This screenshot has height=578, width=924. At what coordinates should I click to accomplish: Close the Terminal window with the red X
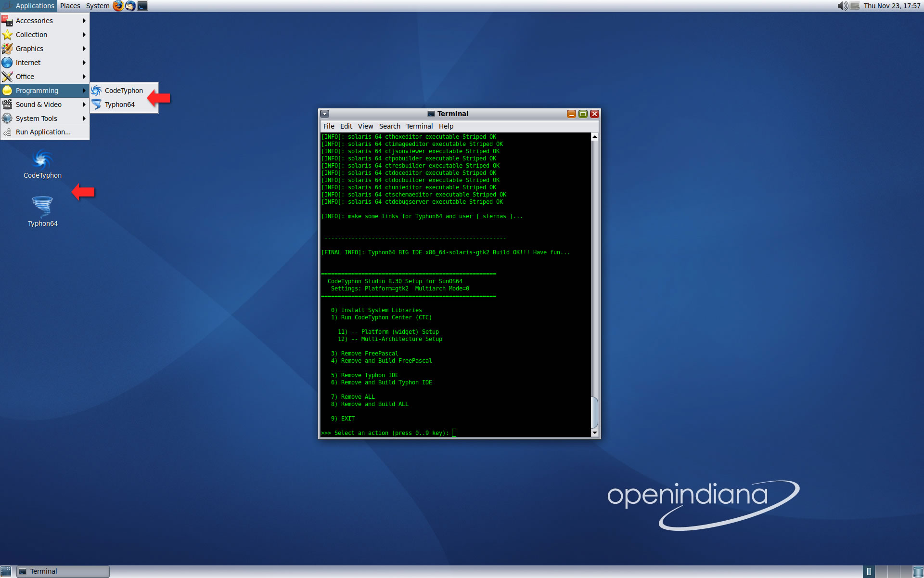594,114
